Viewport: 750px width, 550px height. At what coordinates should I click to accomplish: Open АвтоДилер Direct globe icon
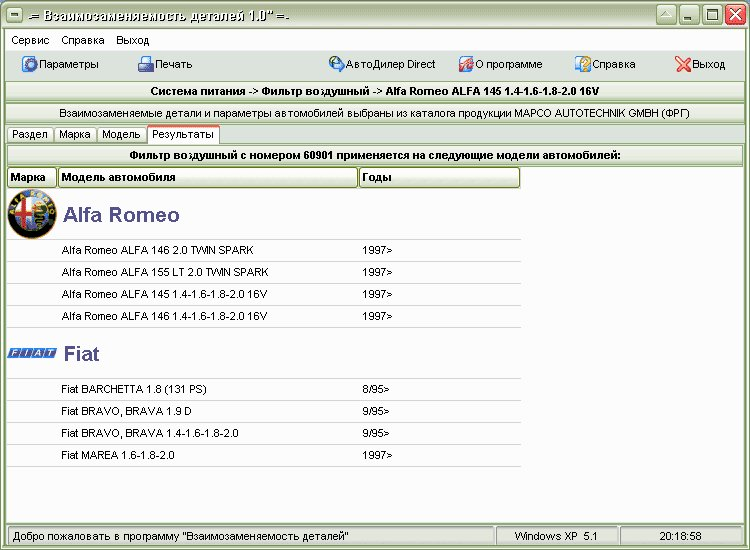336,64
